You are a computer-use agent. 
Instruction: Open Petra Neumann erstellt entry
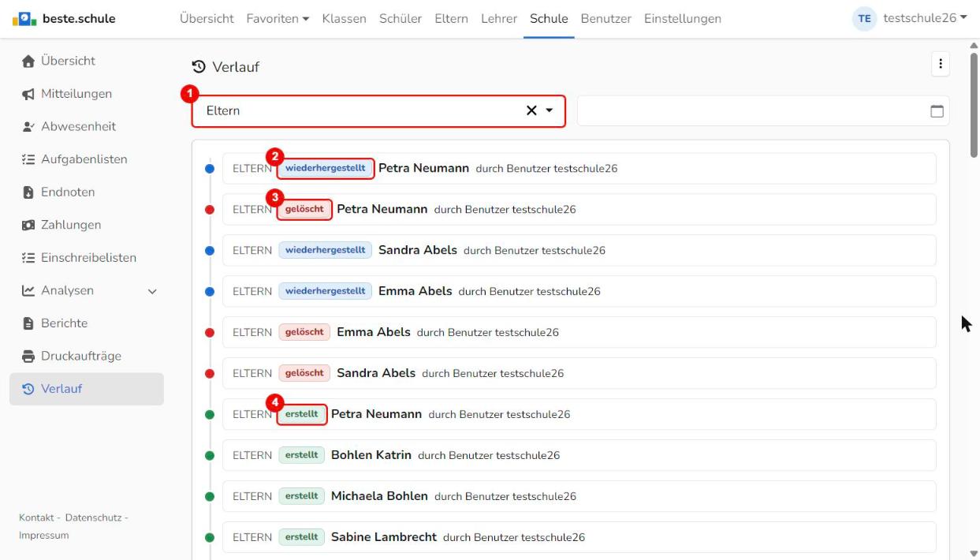(579, 414)
